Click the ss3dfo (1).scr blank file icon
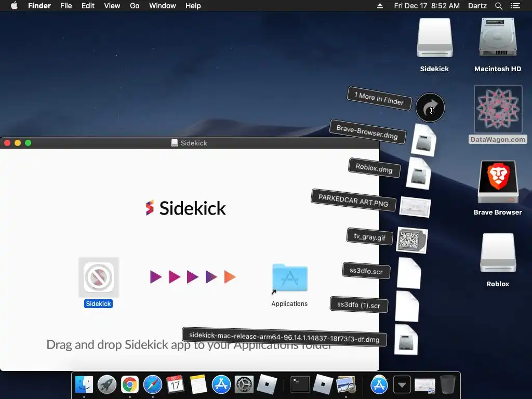This screenshot has width=532, height=399. (x=407, y=307)
